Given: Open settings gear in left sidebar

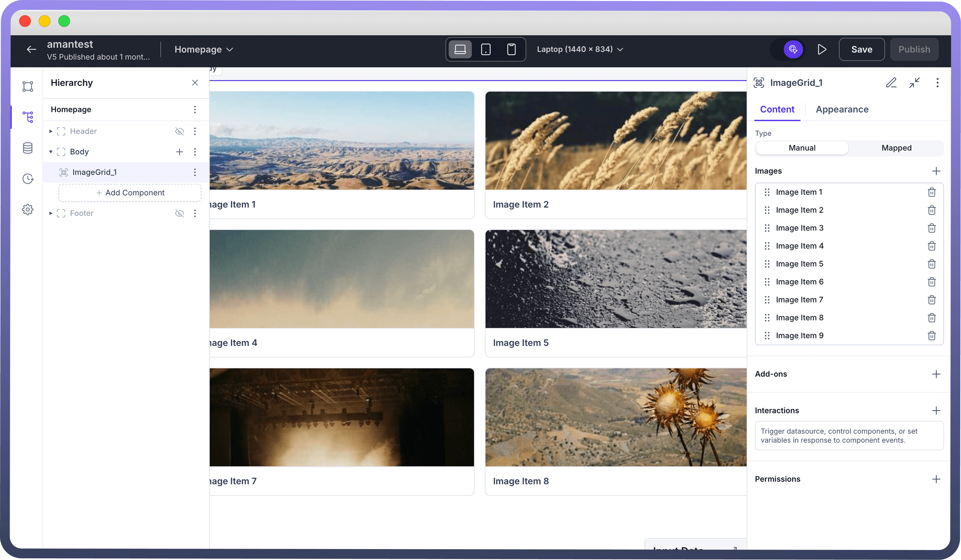Looking at the screenshot, I should point(27,209).
